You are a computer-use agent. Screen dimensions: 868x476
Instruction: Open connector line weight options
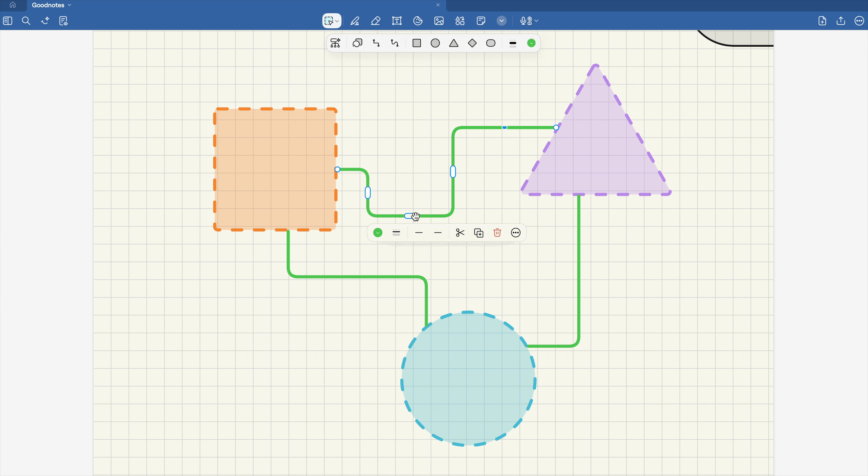[x=396, y=233]
